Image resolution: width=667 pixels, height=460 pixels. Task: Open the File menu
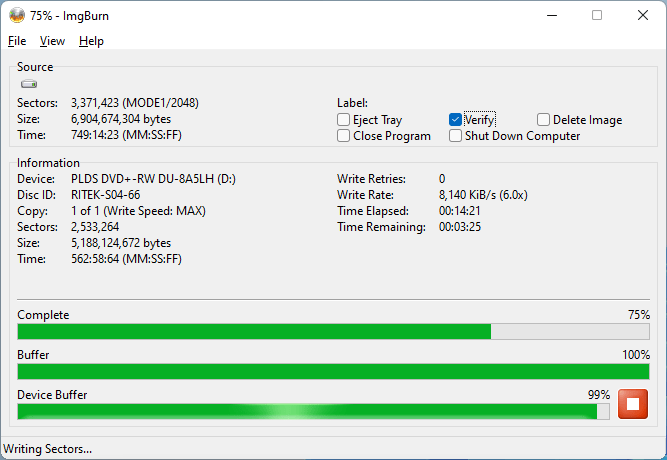pyautogui.click(x=17, y=41)
